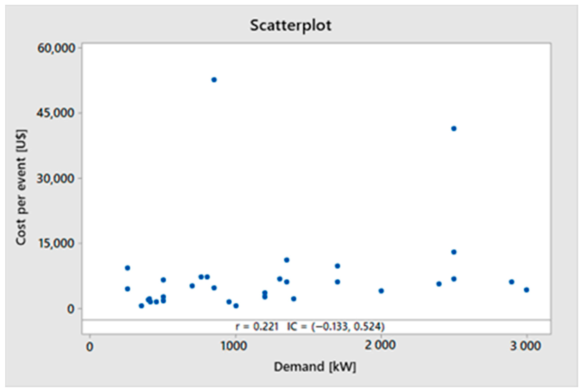This screenshot has width=582, height=392.
Task: Click the 0 tick label on x-axis
Action: tap(89, 347)
